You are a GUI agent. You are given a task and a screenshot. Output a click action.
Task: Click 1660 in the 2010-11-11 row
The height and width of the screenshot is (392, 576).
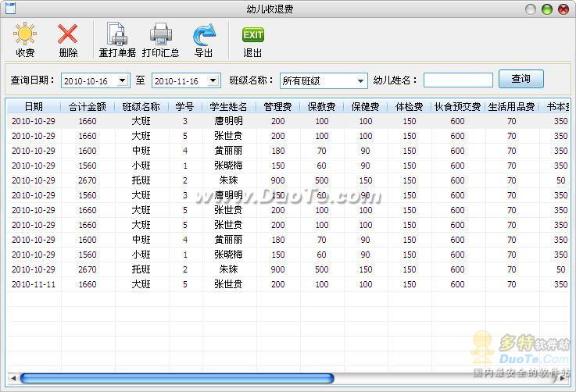point(88,284)
